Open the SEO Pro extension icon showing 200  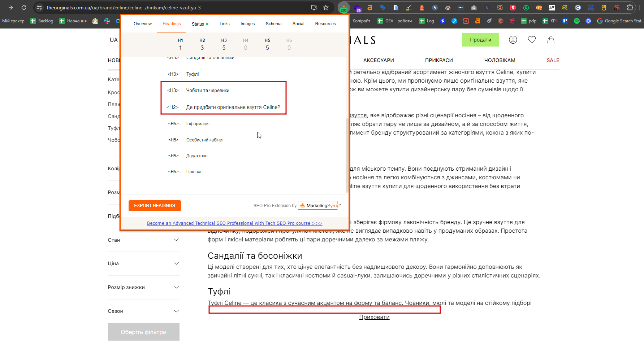[x=344, y=8]
